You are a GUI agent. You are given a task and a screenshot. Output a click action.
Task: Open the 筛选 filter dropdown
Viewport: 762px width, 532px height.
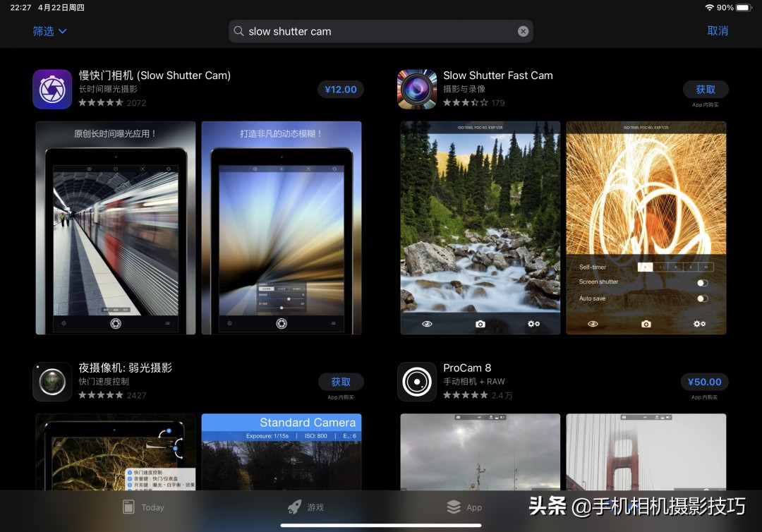click(49, 31)
